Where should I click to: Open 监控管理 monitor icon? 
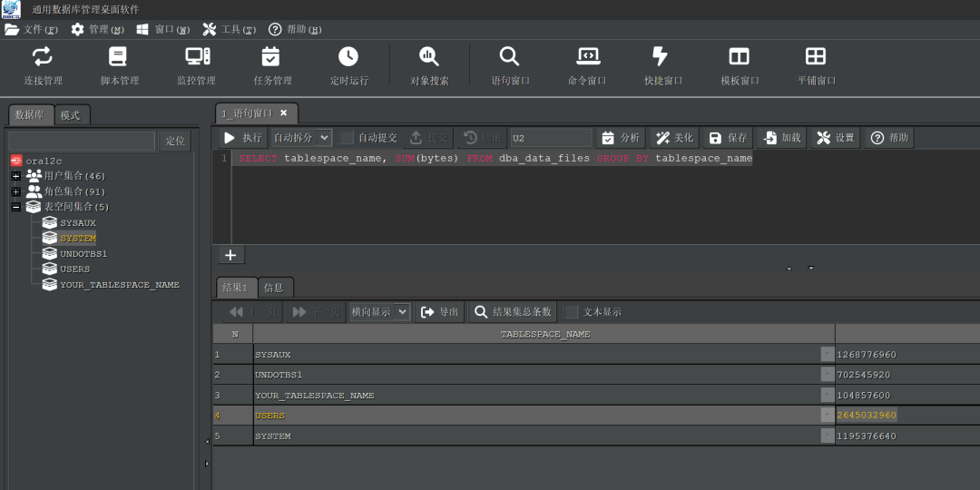tap(198, 57)
